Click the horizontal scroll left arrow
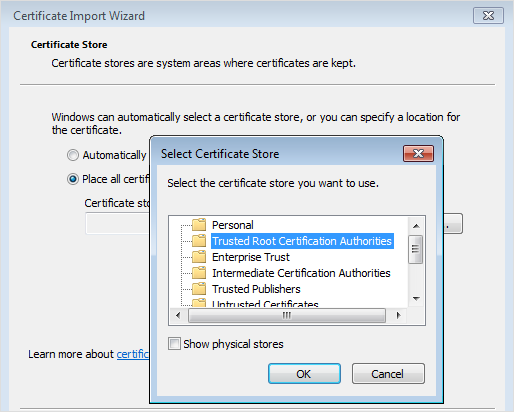 (178, 315)
